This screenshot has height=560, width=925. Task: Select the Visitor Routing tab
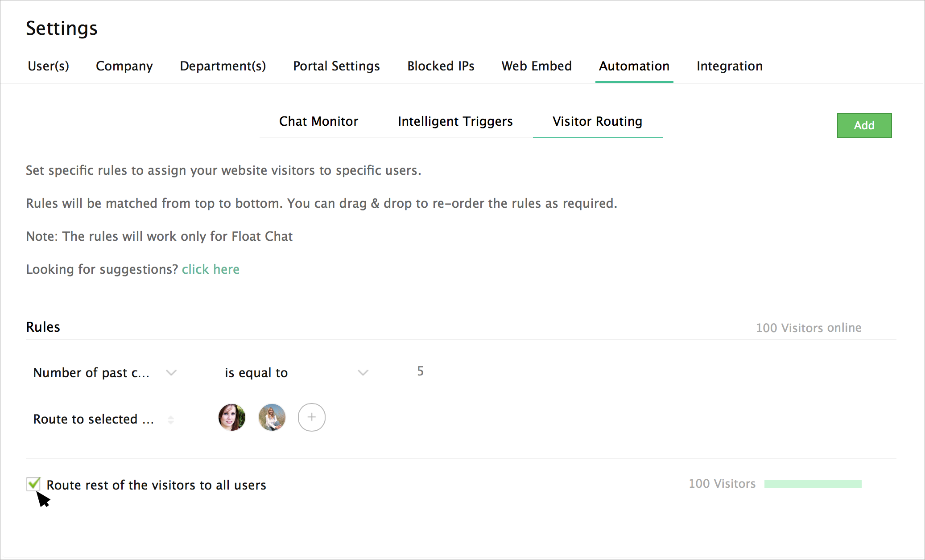pos(597,121)
